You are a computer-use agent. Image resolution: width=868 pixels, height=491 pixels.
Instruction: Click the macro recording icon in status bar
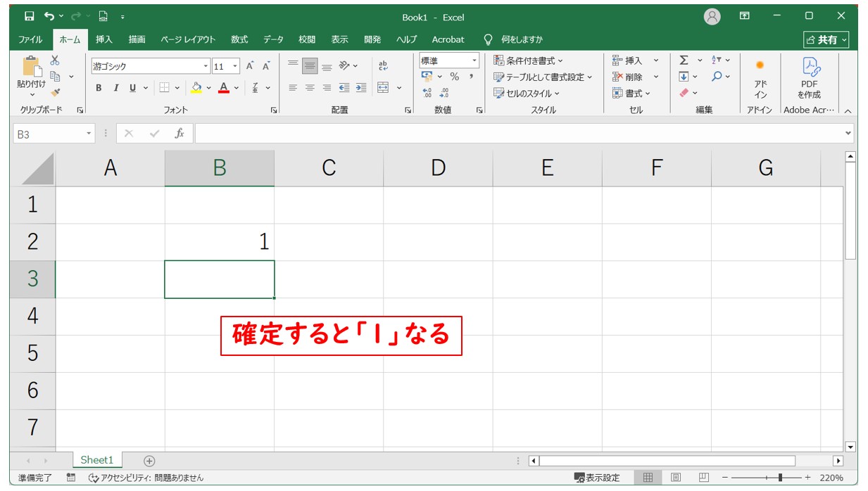coord(71,478)
